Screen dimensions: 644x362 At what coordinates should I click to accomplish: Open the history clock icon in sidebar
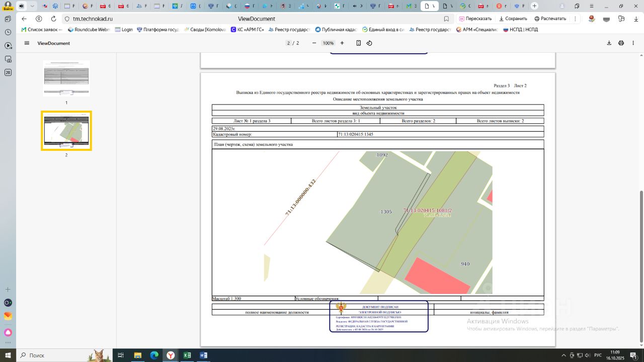[x=8, y=32]
